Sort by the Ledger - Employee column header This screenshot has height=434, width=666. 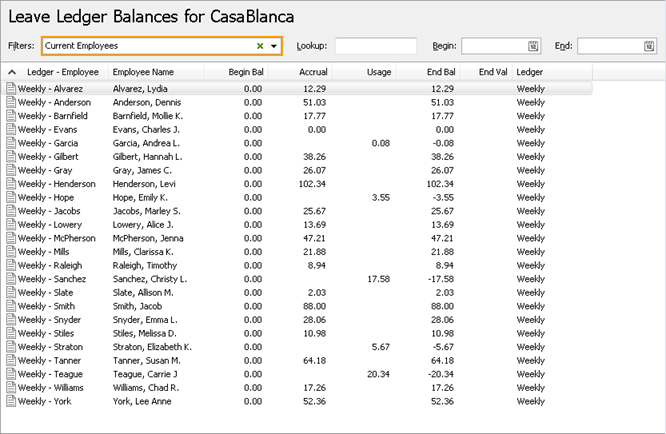pyautogui.click(x=64, y=72)
